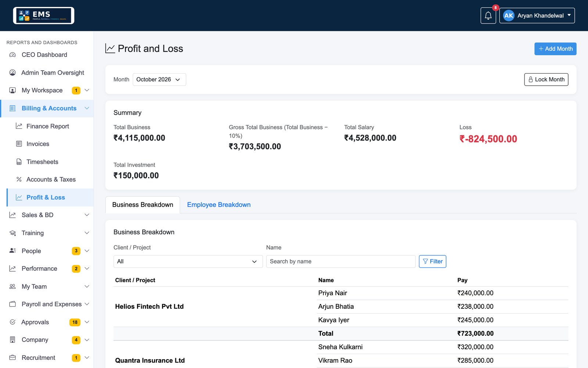Click the ₹723,000.00 total value
The height and width of the screenshot is (368, 588).
[x=475, y=334]
